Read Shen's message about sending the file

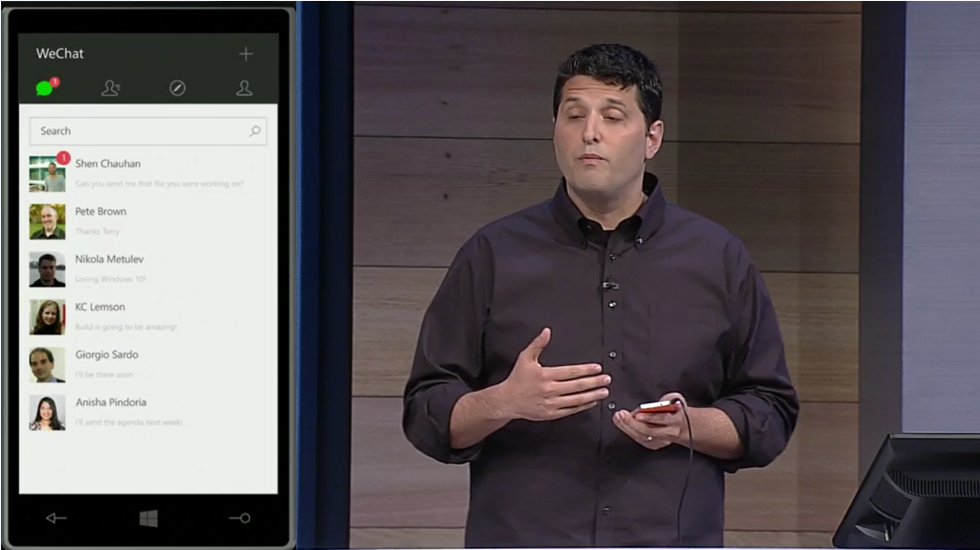159,184
